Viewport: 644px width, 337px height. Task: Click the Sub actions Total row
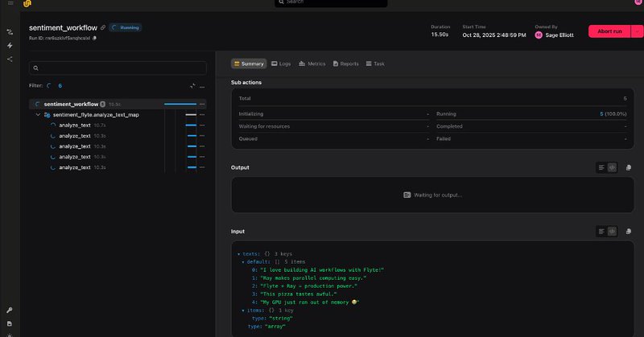(x=432, y=98)
